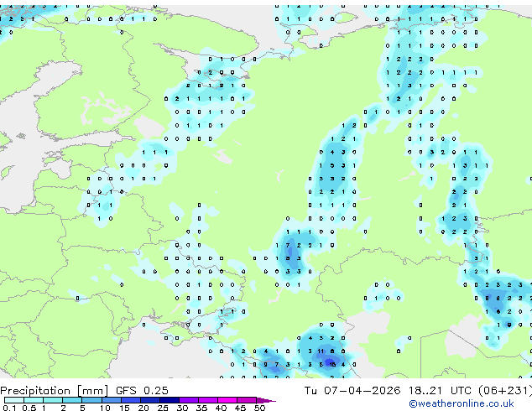Viewport: 532px width, 411px height.
Task: Click the '0.5' legend label
Action: 29,408
